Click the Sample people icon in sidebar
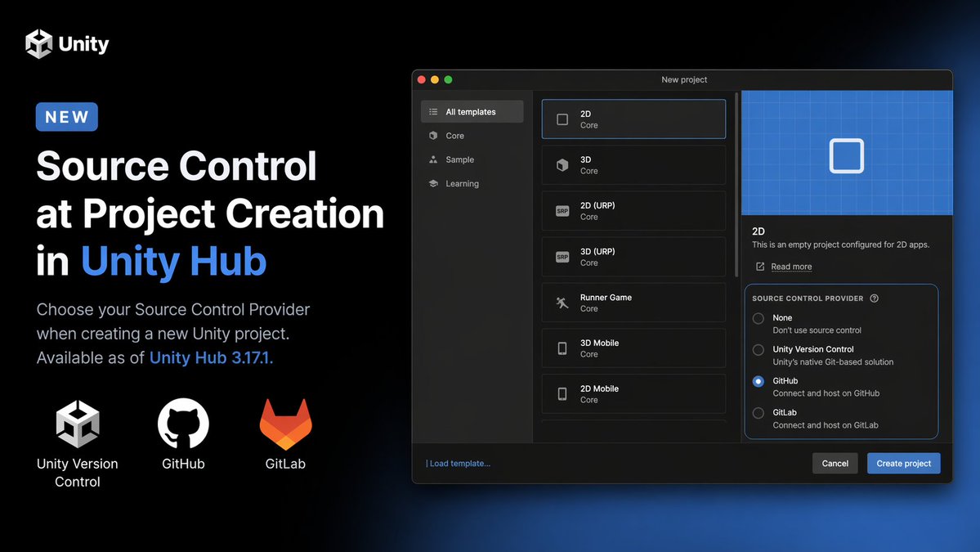 click(x=433, y=159)
